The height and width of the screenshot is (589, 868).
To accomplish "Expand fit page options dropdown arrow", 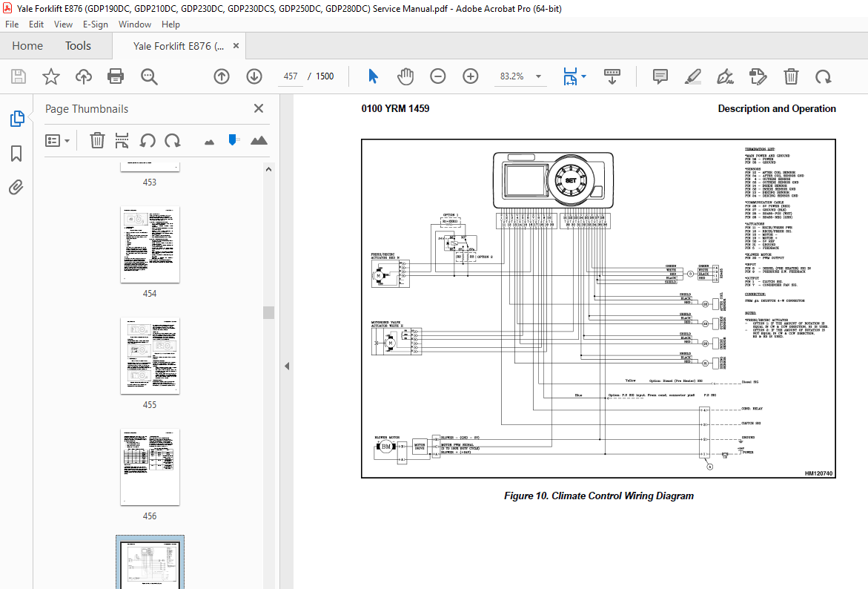I will point(584,76).
